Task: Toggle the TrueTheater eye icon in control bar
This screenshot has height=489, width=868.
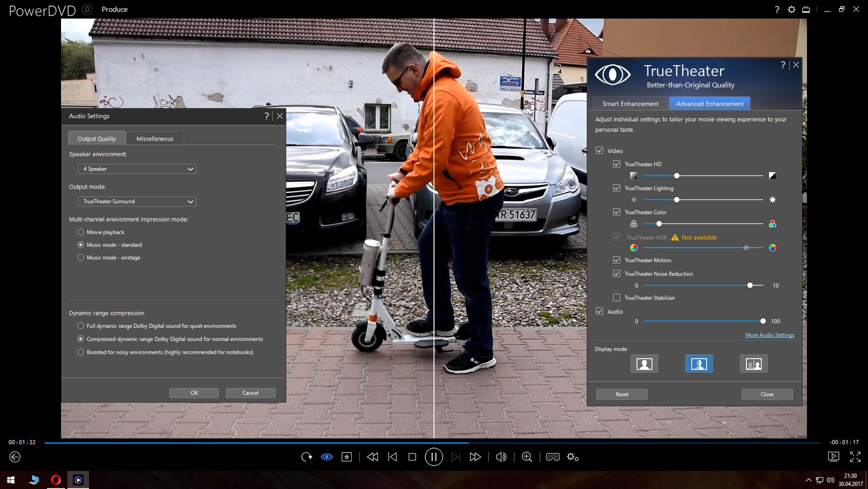Action: 327,457
